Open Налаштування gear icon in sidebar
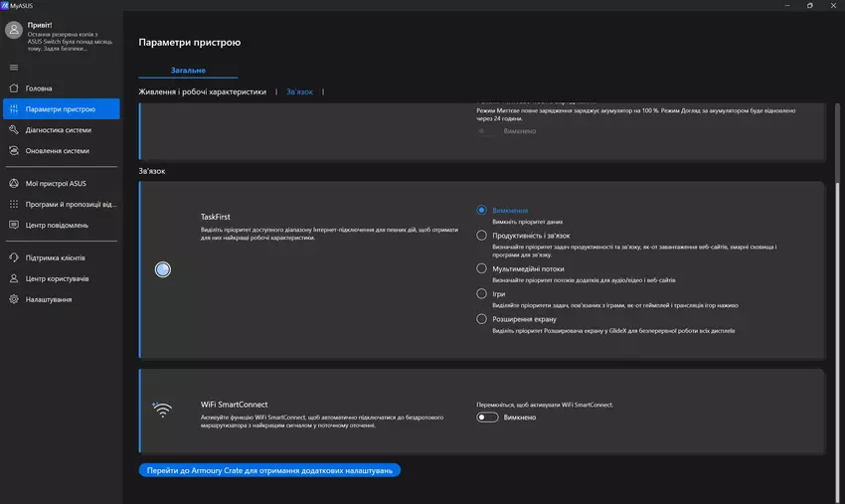The height and width of the screenshot is (504, 845). pos(14,299)
